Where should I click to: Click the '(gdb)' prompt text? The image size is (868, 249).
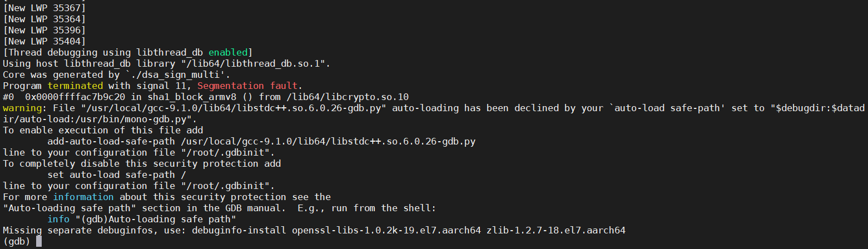click(x=17, y=241)
